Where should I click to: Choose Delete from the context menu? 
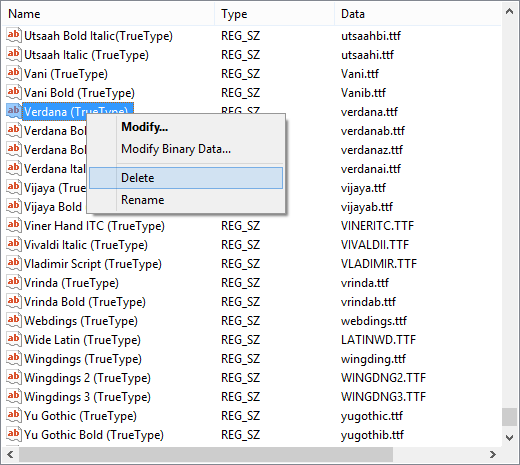pos(186,178)
